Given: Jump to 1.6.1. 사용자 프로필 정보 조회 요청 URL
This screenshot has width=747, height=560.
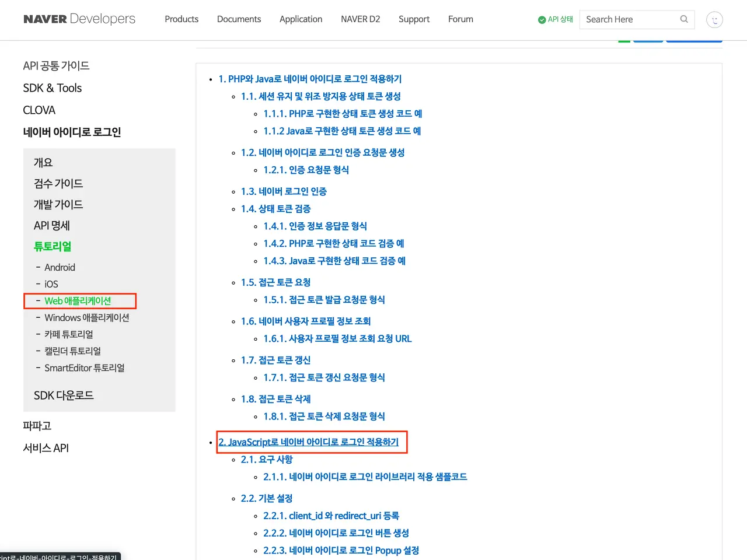Looking at the screenshot, I should point(337,339).
